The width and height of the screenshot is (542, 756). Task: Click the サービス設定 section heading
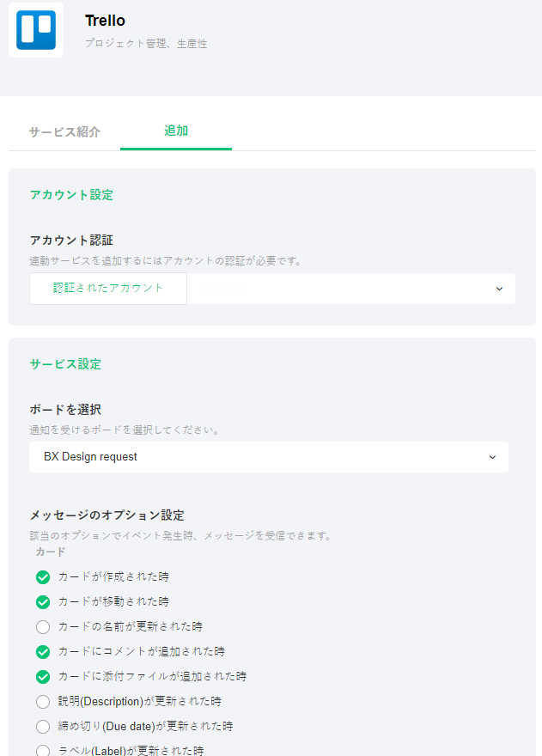65,364
